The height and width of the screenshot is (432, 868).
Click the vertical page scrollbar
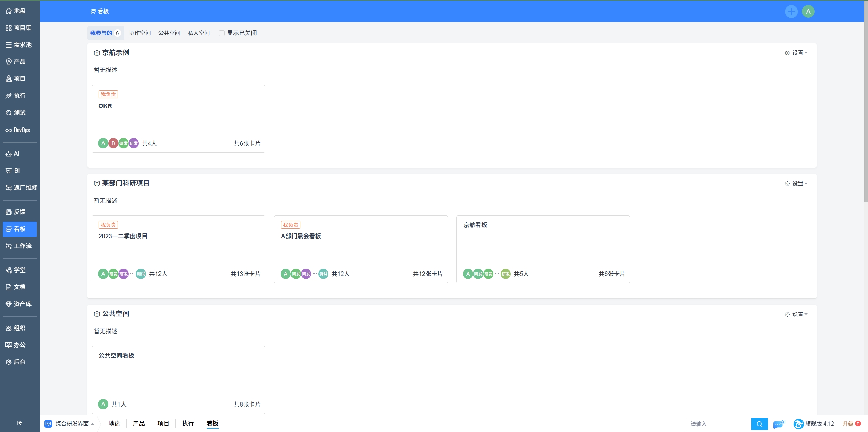pyautogui.click(x=866, y=102)
